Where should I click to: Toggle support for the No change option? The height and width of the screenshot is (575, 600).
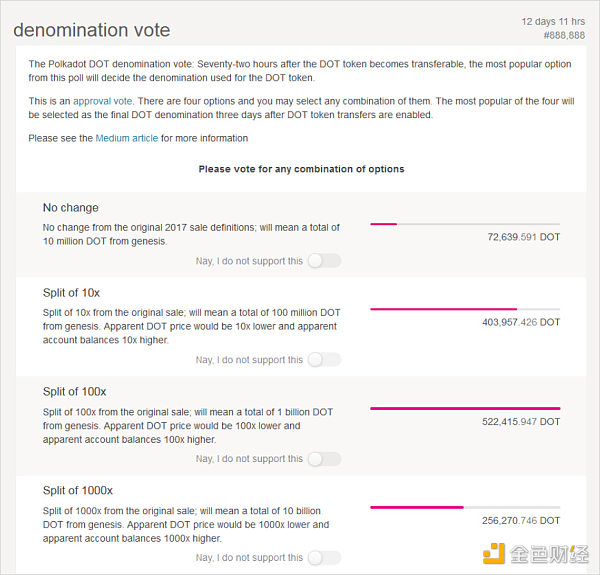[x=324, y=261]
